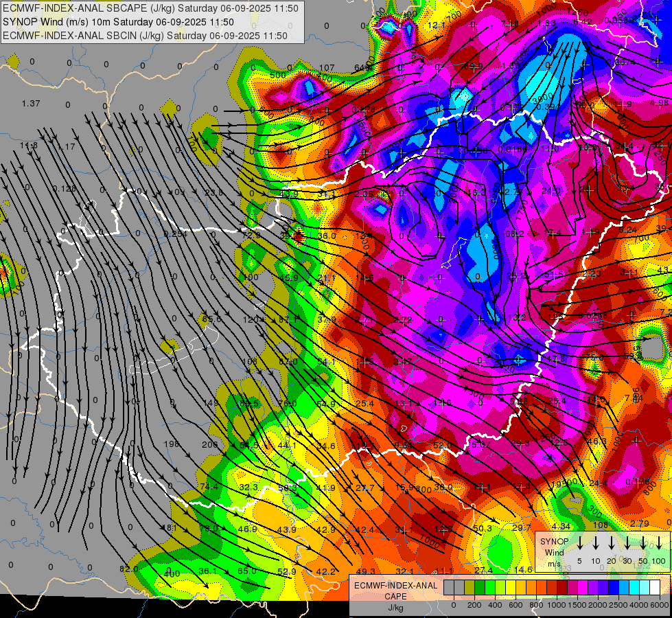Click the '65.0' value on the map
Image resolution: width=672 pixels, height=618 pixels.
[247, 571]
